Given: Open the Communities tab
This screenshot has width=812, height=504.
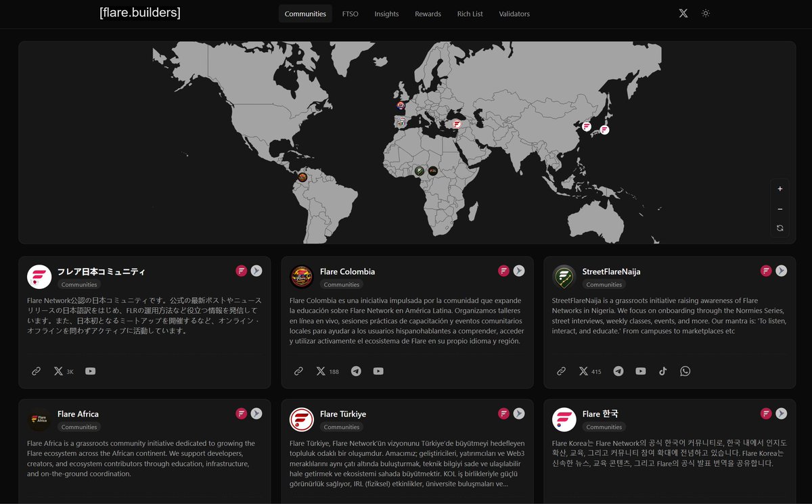Looking at the screenshot, I should click(305, 14).
